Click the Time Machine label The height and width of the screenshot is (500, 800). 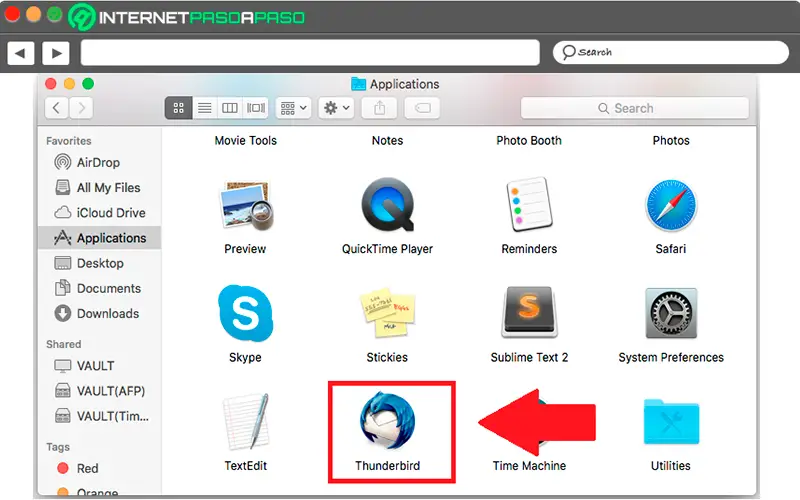tap(529, 466)
